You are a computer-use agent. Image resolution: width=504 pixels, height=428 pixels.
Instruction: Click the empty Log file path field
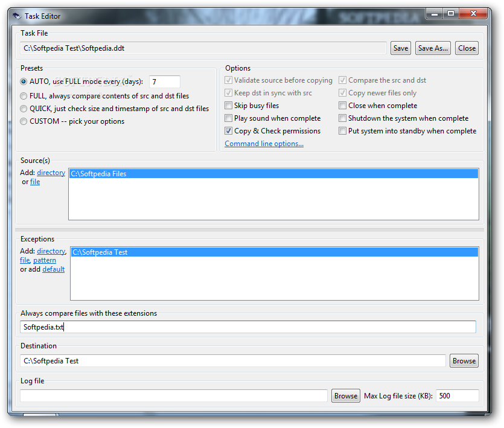click(x=174, y=396)
